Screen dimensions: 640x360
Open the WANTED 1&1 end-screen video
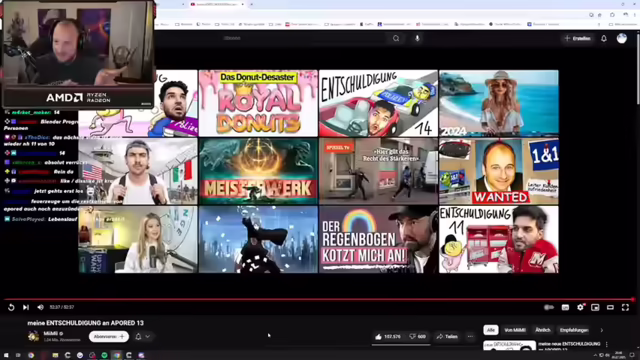(499, 171)
